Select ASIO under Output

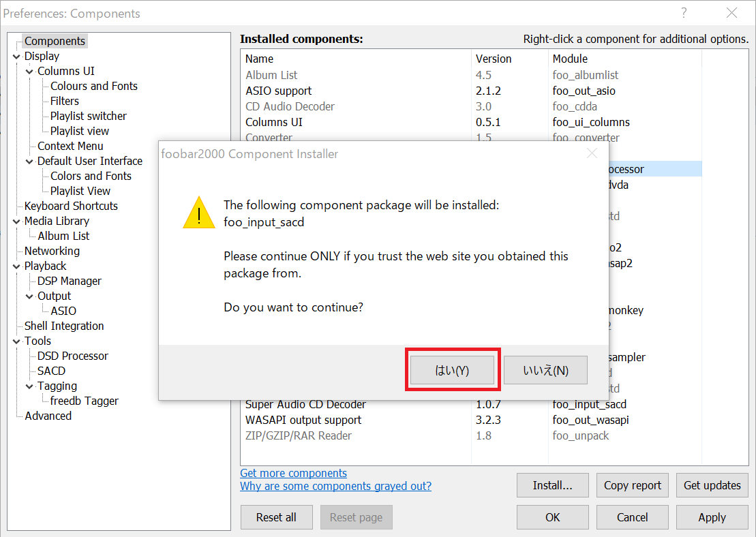click(x=63, y=311)
